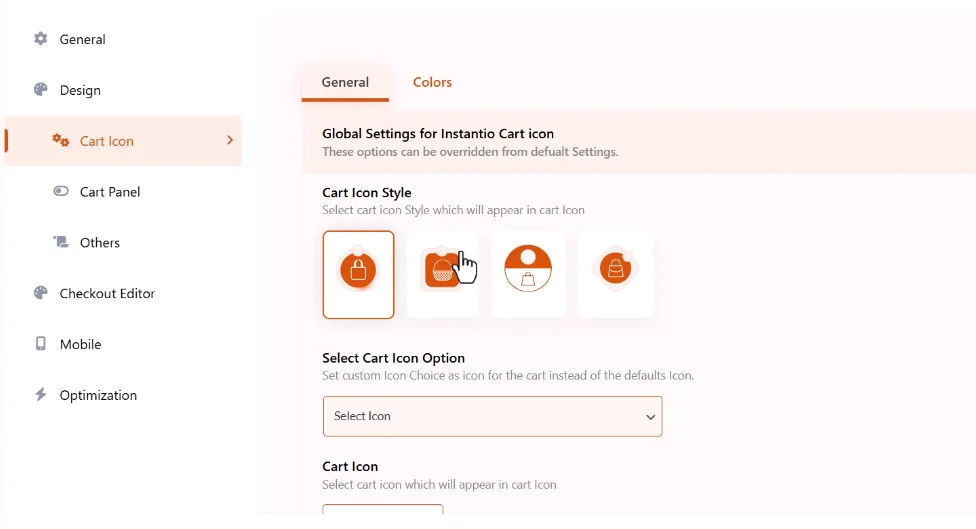
Task: Switch to the Colors tab
Action: click(432, 82)
